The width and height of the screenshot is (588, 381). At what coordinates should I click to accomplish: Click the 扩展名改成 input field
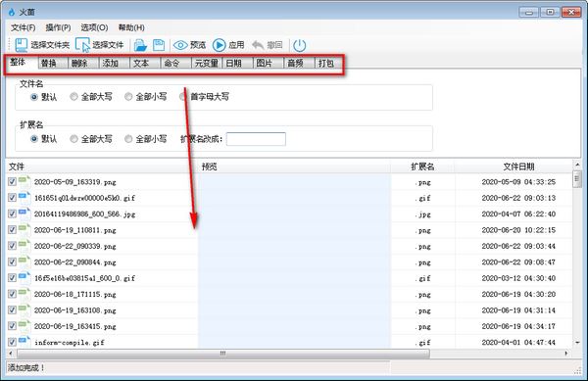(x=256, y=139)
